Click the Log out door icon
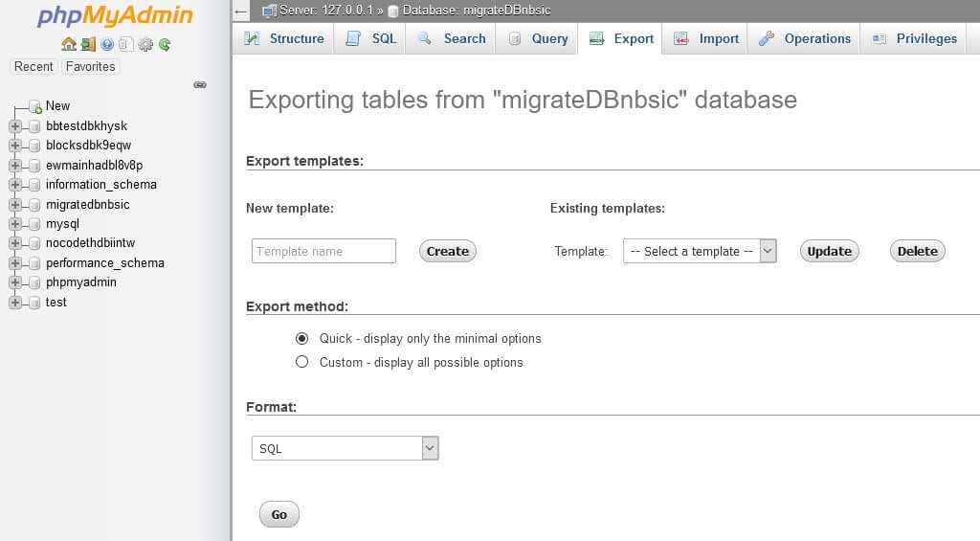The image size is (980, 541). pos(88,44)
